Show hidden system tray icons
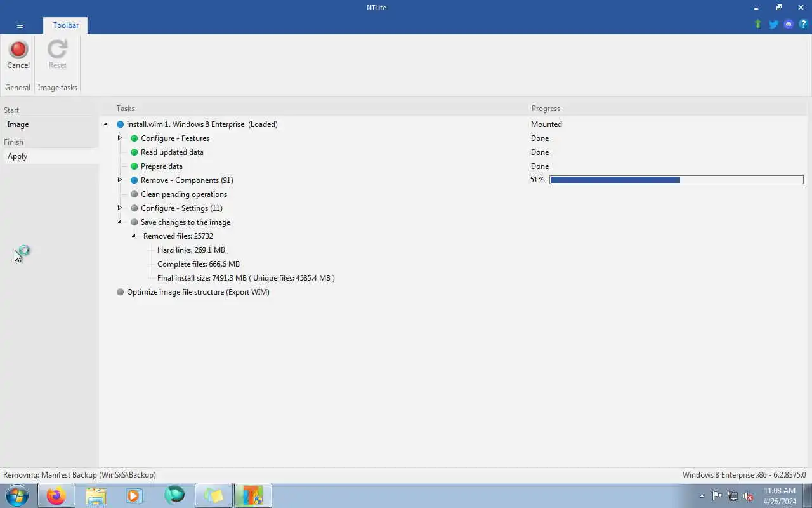Viewport: 812px width, 508px height. click(x=702, y=496)
